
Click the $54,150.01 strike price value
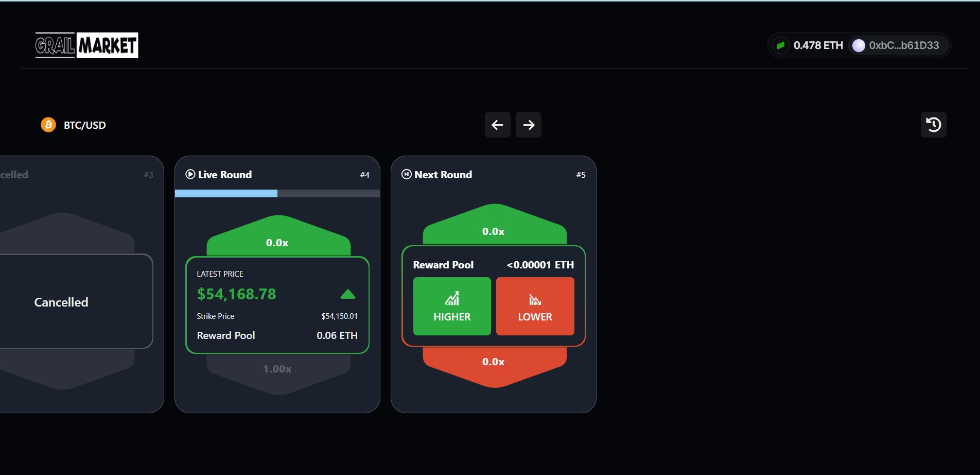pyautogui.click(x=339, y=316)
